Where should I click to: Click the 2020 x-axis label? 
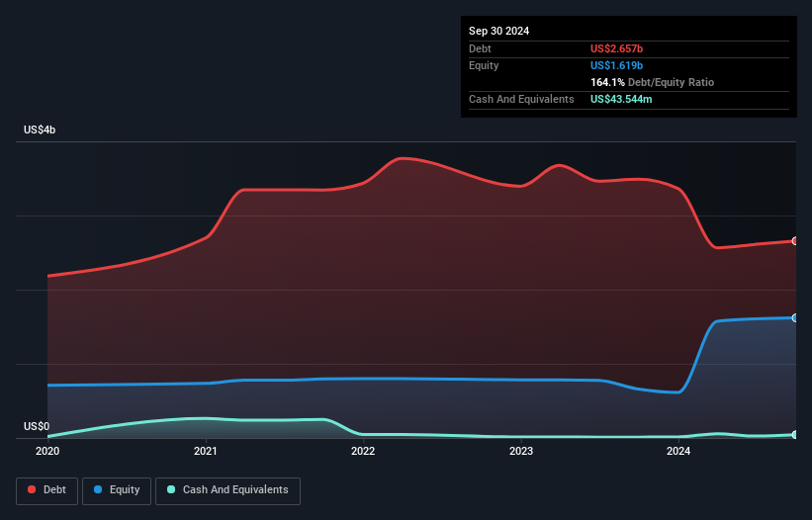(47, 451)
